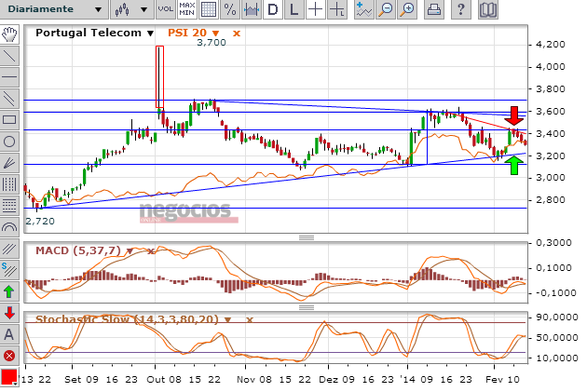587x392 pixels.
Task: Remove the MACD indicator with x
Action: (151, 251)
